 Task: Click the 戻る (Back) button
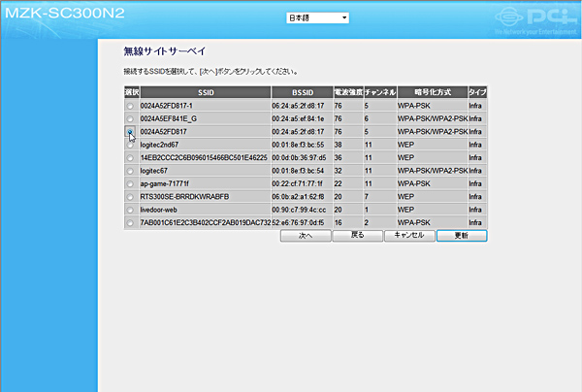[x=357, y=236]
